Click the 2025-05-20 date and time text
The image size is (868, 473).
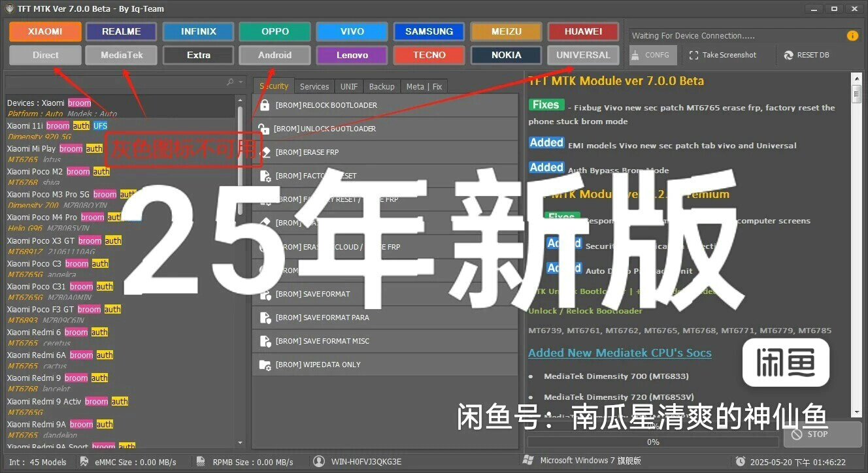[799, 462]
